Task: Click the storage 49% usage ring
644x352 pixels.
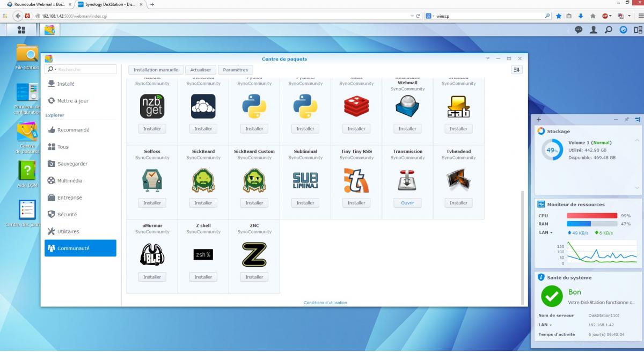Action: [552, 150]
